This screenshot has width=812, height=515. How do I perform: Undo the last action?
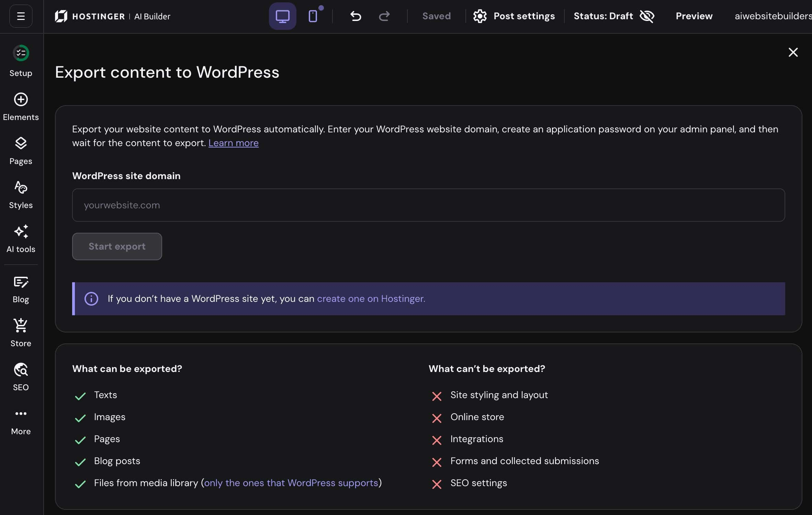point(356,16)
